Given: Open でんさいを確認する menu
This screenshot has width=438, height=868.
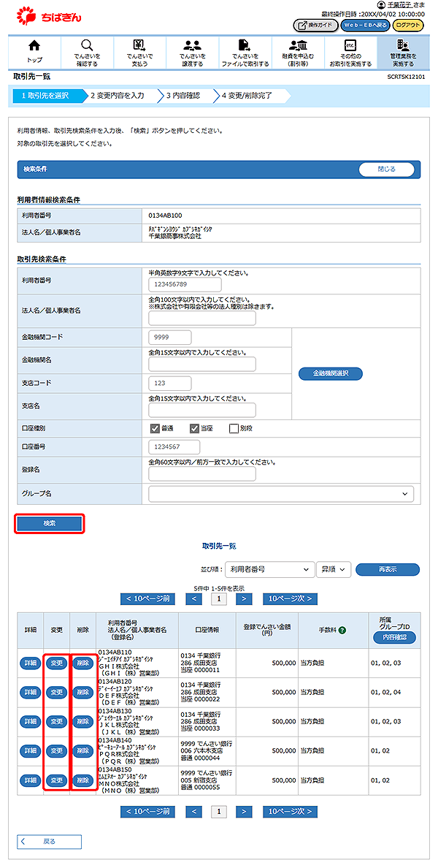Looking at the screenshot, I should 86,53.
